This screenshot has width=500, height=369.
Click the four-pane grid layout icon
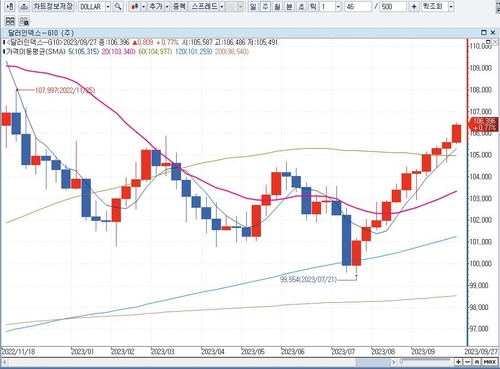[x=10, y=21]
